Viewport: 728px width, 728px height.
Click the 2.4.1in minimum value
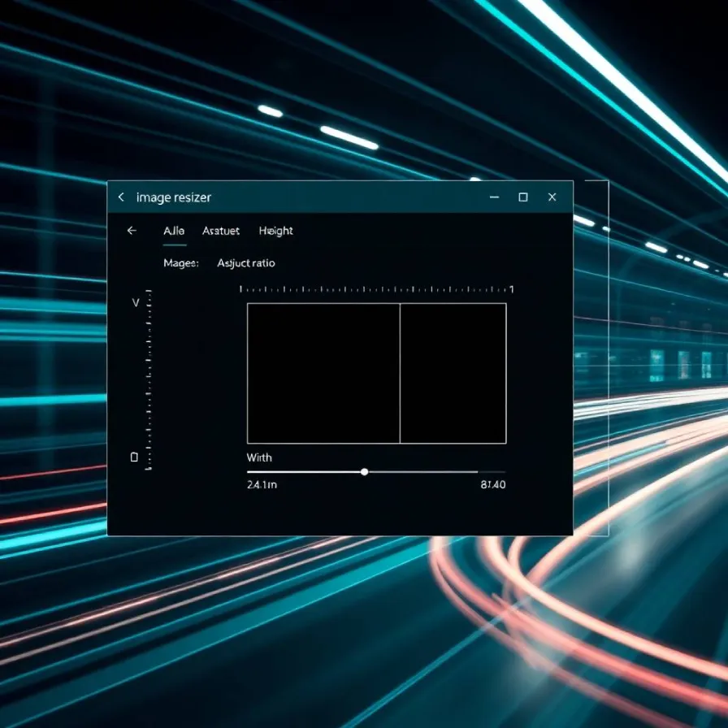pyautogui.click(x=262, y=485)
